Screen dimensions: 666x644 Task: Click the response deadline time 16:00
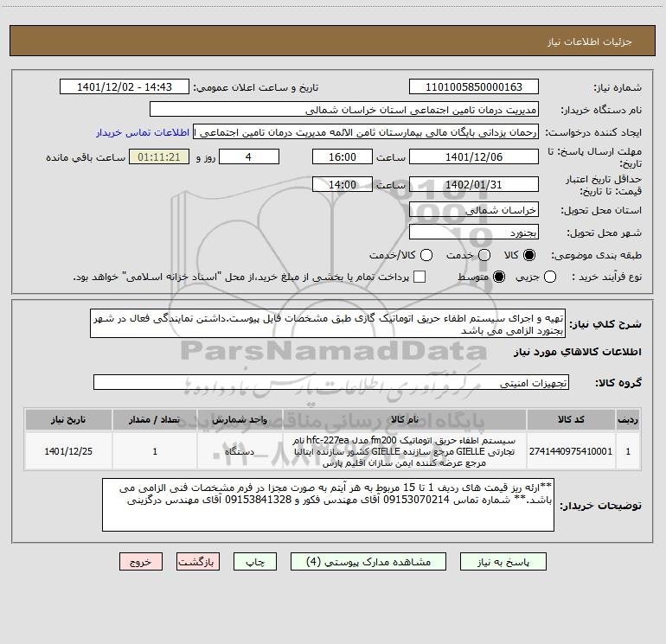tap(343, 156)
